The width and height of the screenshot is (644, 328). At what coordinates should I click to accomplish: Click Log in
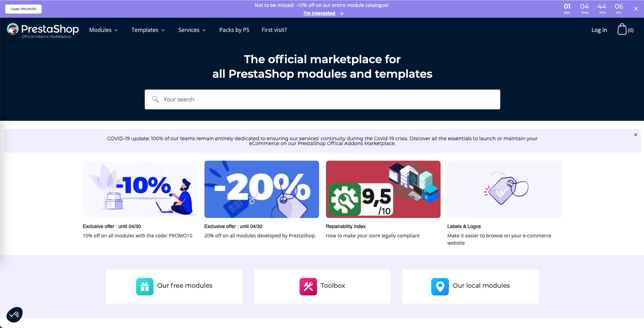point(599,30)
